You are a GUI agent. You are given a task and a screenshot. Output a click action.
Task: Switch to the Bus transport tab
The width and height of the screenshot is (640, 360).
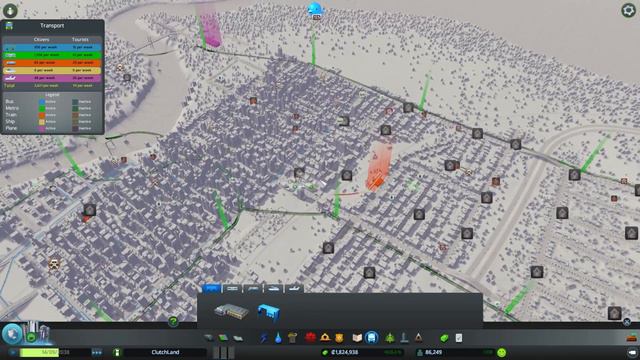click(x=211, y=288)
